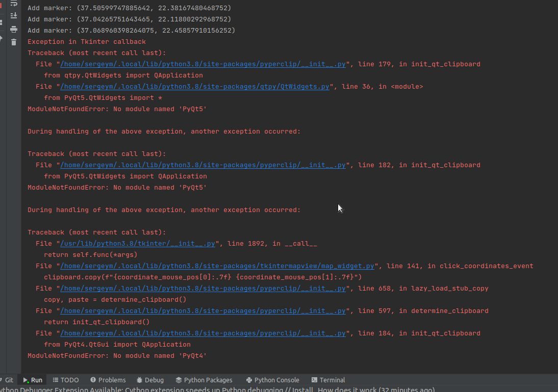Viewport: 558px width, 392px height.
Task: Open the Python Console tool window
Action: [273, 380]
